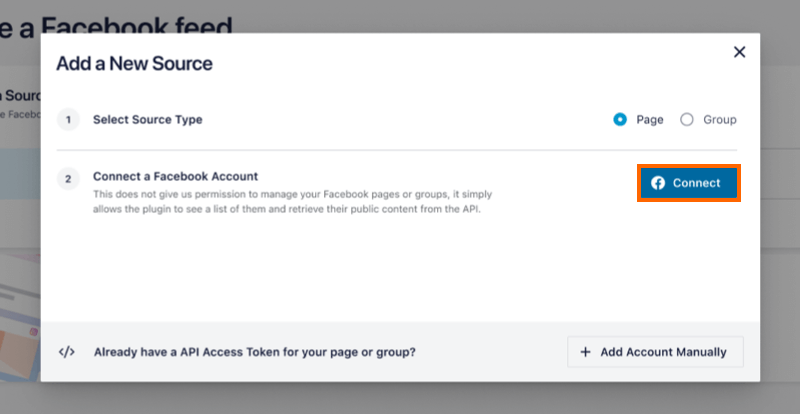Select the Page radio button
This screenshot has height=414, width=800.
pos(620,119)
